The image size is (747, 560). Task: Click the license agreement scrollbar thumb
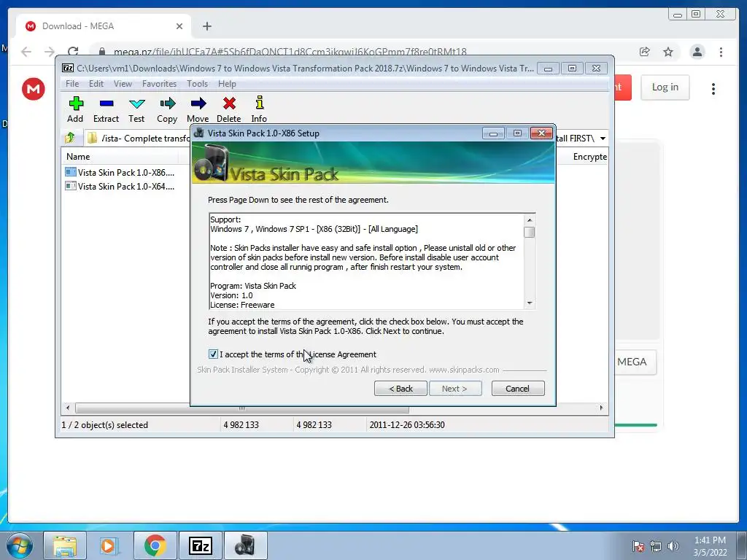530,232
